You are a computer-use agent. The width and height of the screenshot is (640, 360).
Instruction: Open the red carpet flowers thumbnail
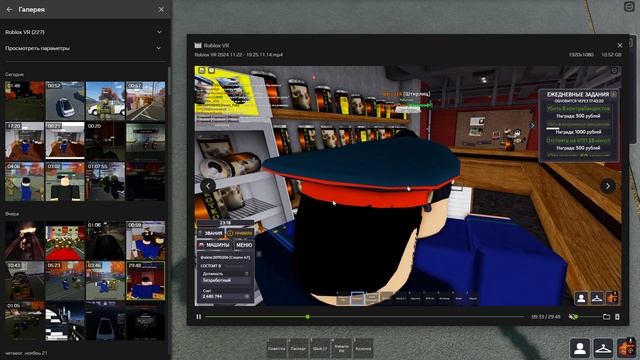[65, 240]
